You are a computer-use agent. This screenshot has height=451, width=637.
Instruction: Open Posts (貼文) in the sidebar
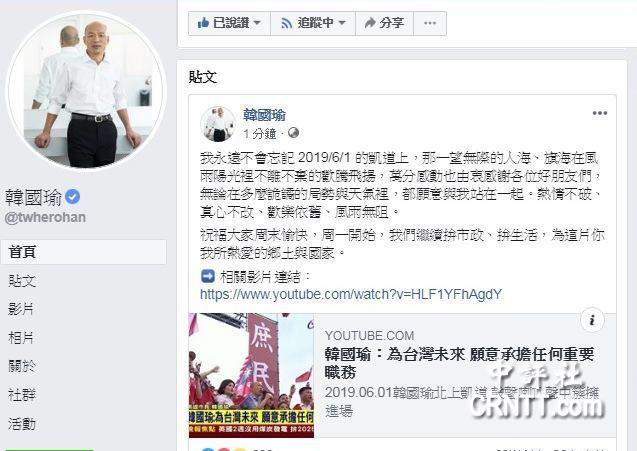22,281
